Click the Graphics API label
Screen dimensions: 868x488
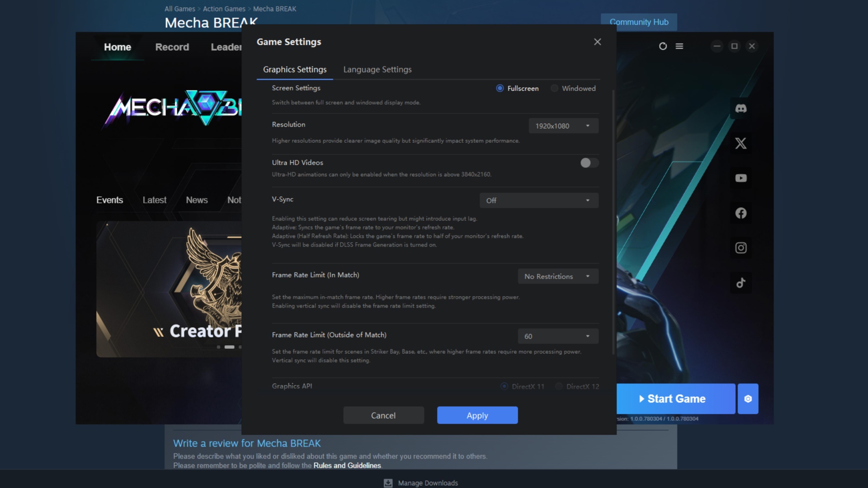292,386
